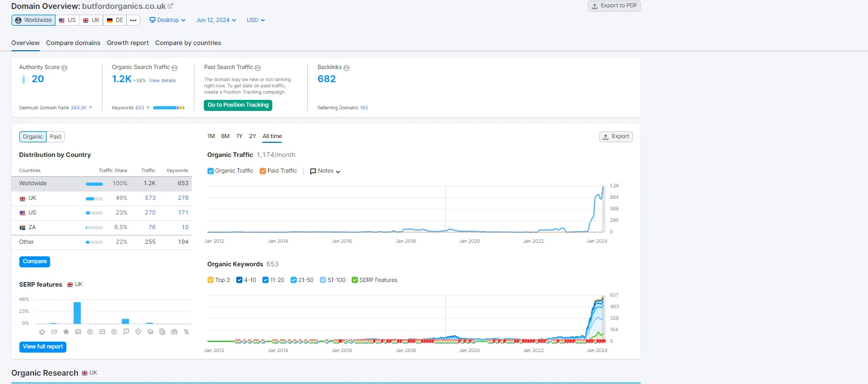This screenshot has height=384, width=868.
Task: Click the map pin local pack icon
Action: pyautogui.click(x=138, y=332)
